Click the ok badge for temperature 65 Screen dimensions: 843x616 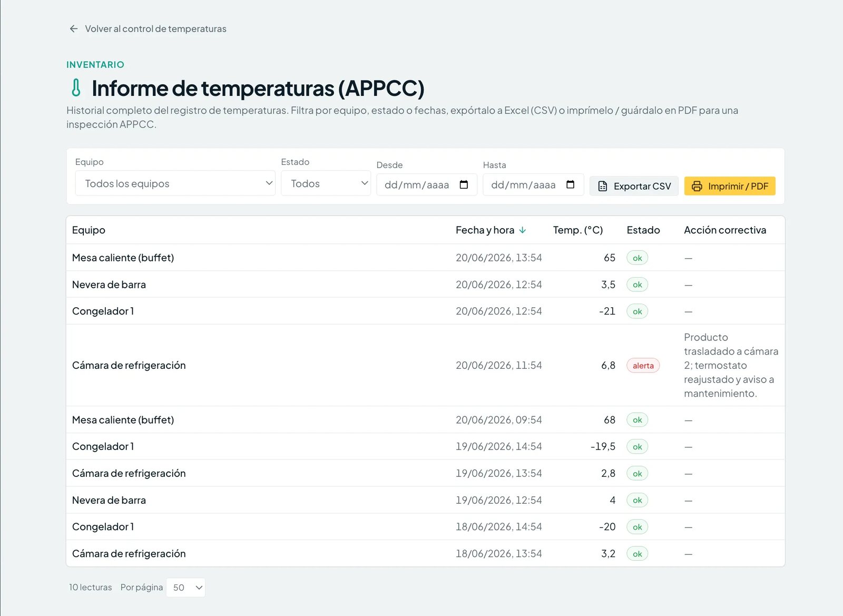click(x=637, y=258)
